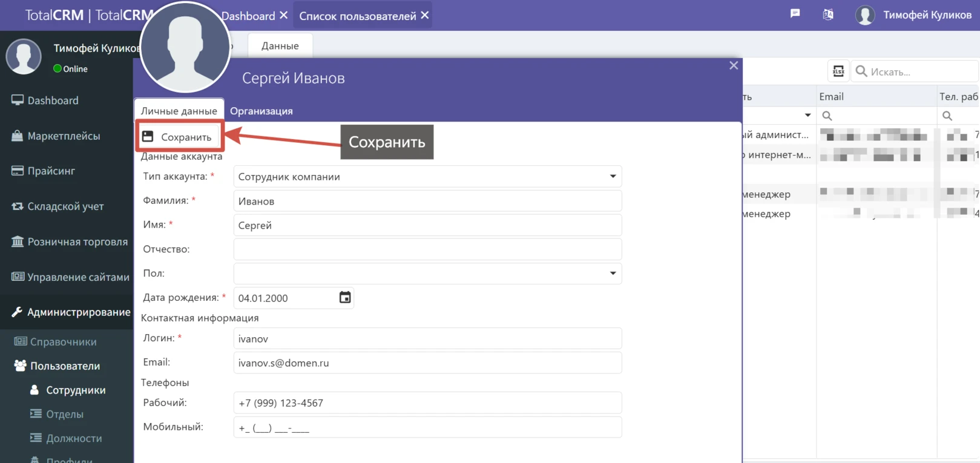Viewport: 980px width, 463px height.
Task: Click the Excel export icon
Action: pyautogui.click(x=838, y=71)
